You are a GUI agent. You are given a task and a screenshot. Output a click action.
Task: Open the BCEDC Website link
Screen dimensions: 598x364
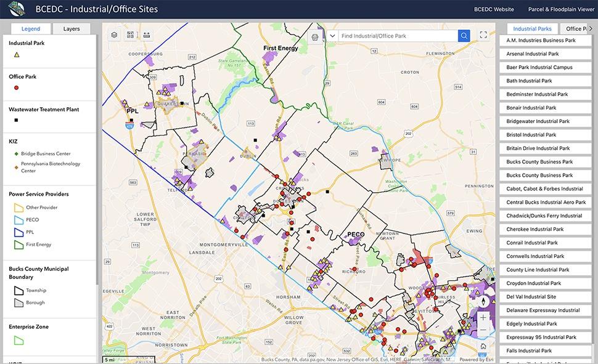click(494, 9)
